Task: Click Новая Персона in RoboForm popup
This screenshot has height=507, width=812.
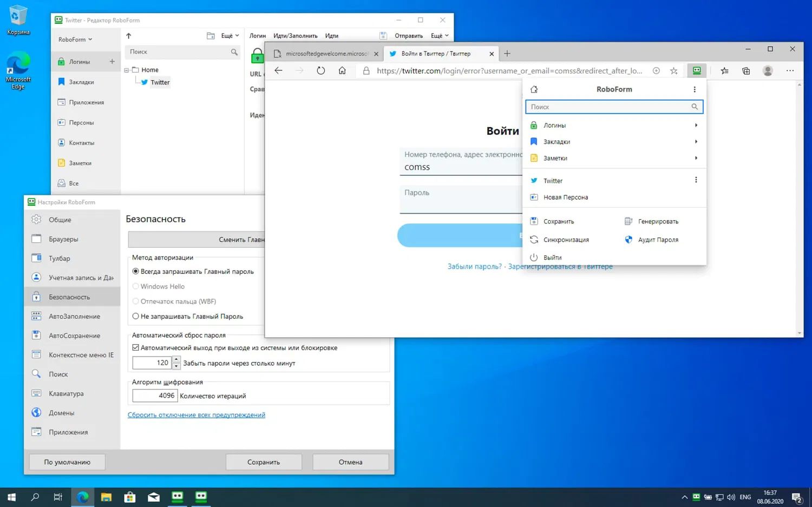Action: click(x=566, y=197)
